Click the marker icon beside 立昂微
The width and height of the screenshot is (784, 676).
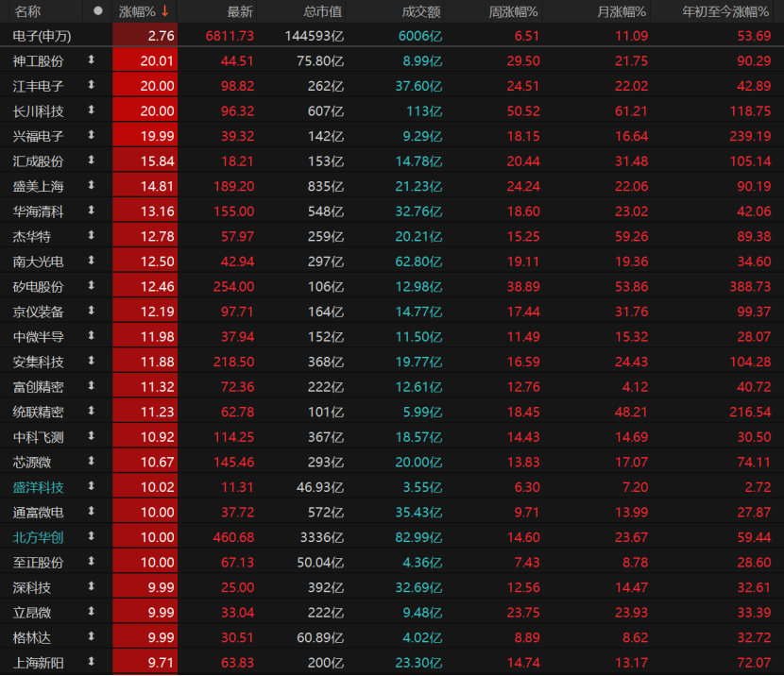(91, 612)
